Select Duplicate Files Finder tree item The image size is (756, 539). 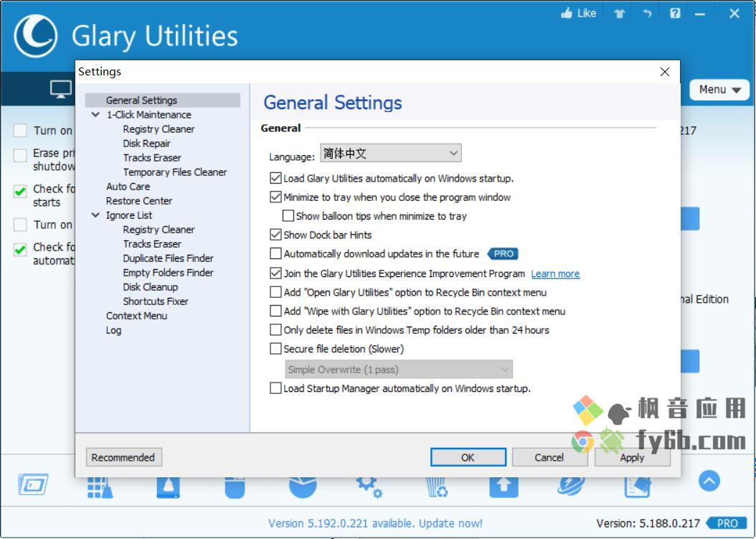tap(168, 258)
